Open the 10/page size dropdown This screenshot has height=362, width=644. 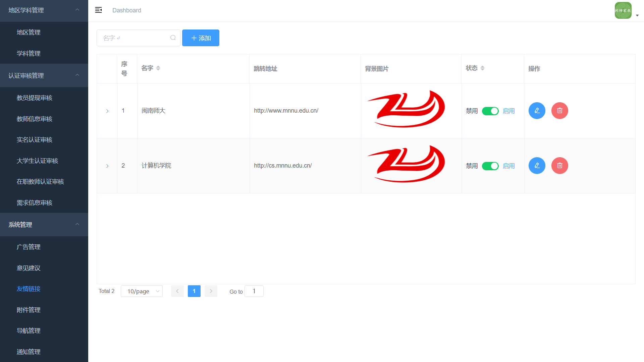tap(142, 291)
